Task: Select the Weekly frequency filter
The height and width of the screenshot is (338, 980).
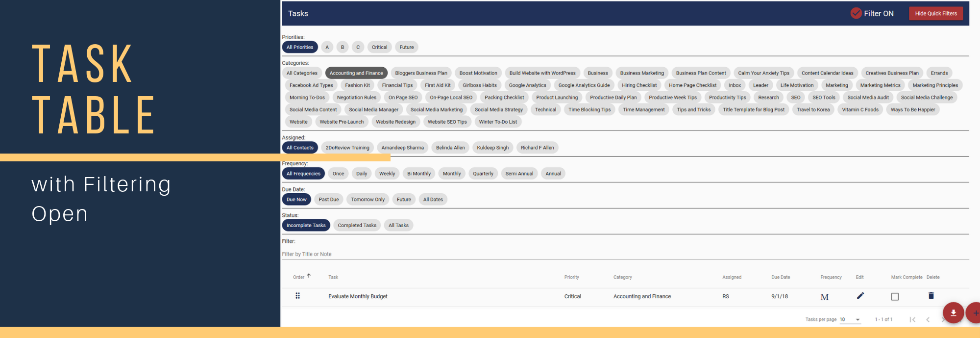Action: [x=387, y=173]
